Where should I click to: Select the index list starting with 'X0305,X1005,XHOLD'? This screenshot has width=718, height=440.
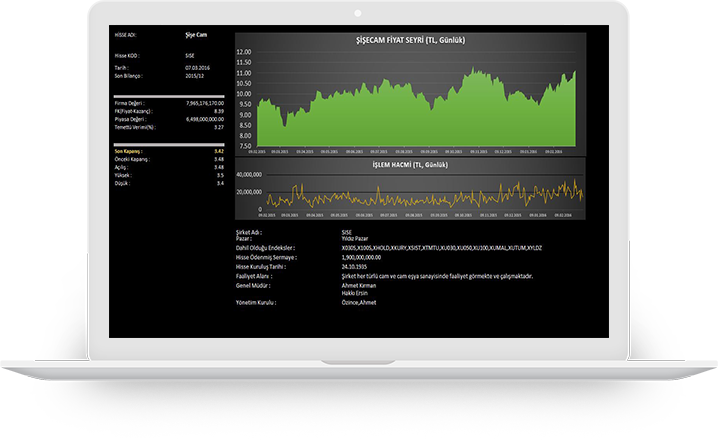click(x=441, y=248)
